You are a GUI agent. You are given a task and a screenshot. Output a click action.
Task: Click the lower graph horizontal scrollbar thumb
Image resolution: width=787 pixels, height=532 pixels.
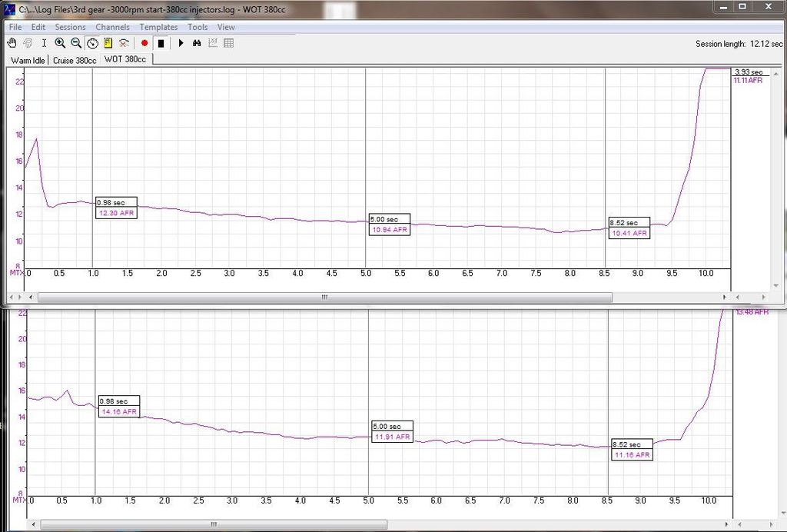point(214,525)
